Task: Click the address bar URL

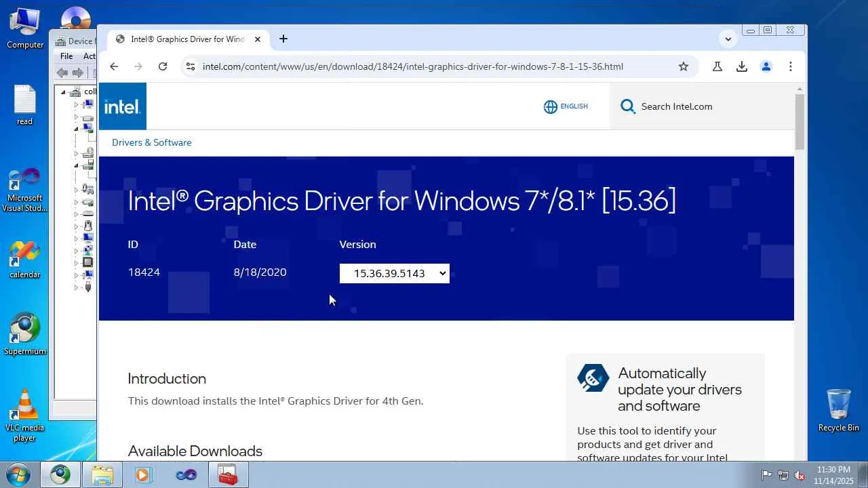Action: pos(413,66)
